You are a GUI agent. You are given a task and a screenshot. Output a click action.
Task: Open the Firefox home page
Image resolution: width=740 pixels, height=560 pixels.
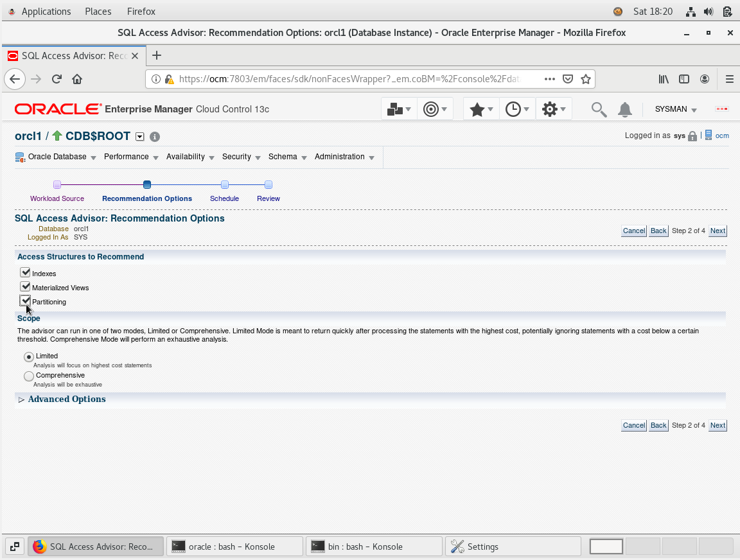click(x=77, y=79)
